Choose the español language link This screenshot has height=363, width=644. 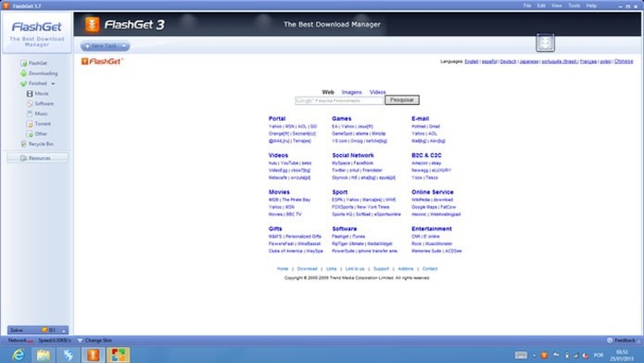(489, 62)
